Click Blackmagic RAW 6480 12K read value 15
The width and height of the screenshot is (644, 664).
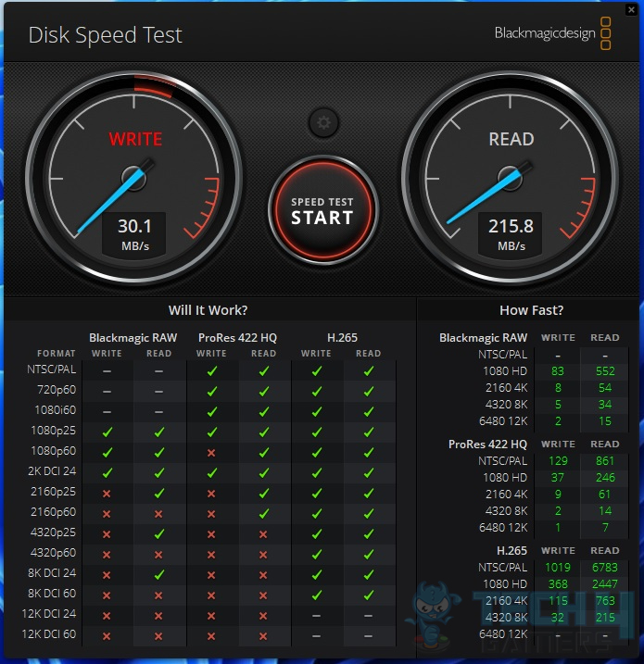click(605, 421)
